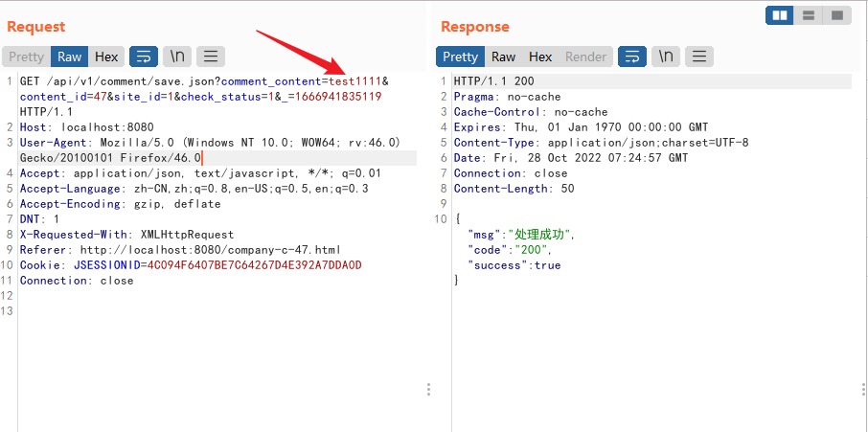Click the Accept: application/json header line
868x432 pixels.
(x=200, y=173)
